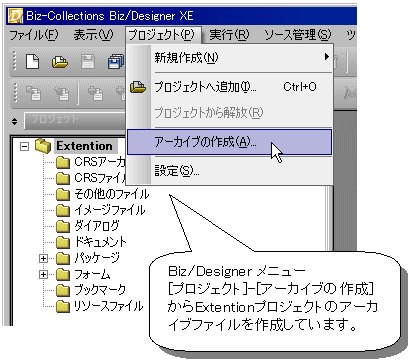Screen dimensions: 410x361
Task: Expand the フォーム folder node
Action: pyautogui.click(x=43, y=274)
